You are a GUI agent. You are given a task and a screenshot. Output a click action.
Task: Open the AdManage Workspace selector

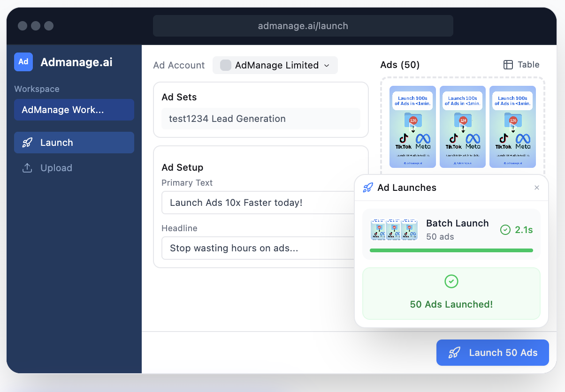tap(74, 110)
